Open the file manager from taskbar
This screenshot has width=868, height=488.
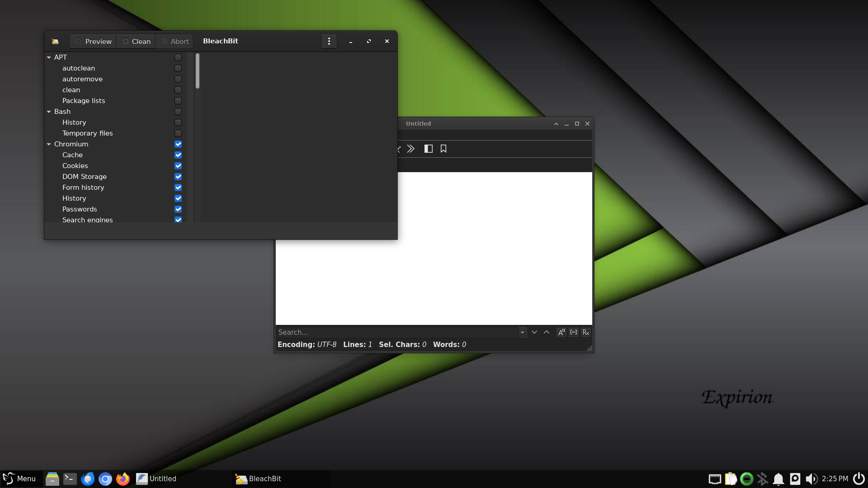(x=52, y=479)
